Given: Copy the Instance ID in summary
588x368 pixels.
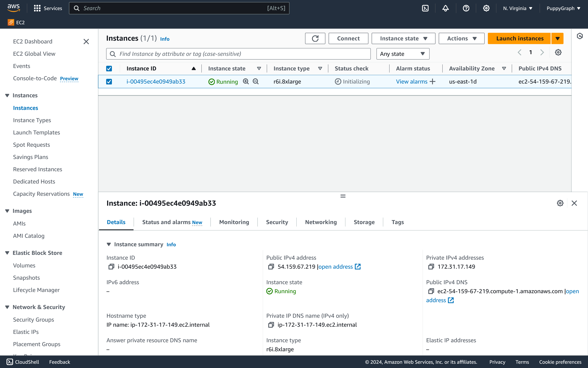Looking at the screenshot, I should (111, 267).
